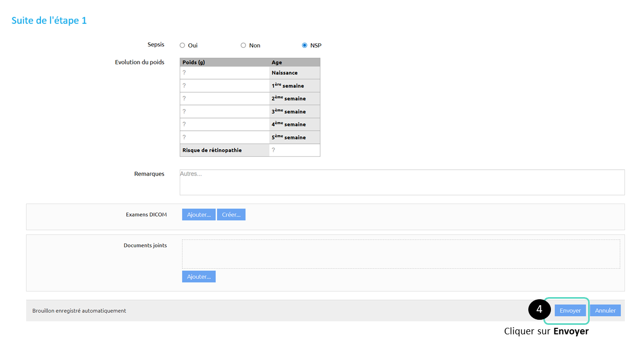Click the Risque de rétinopathie value field

tap(294, 150)
